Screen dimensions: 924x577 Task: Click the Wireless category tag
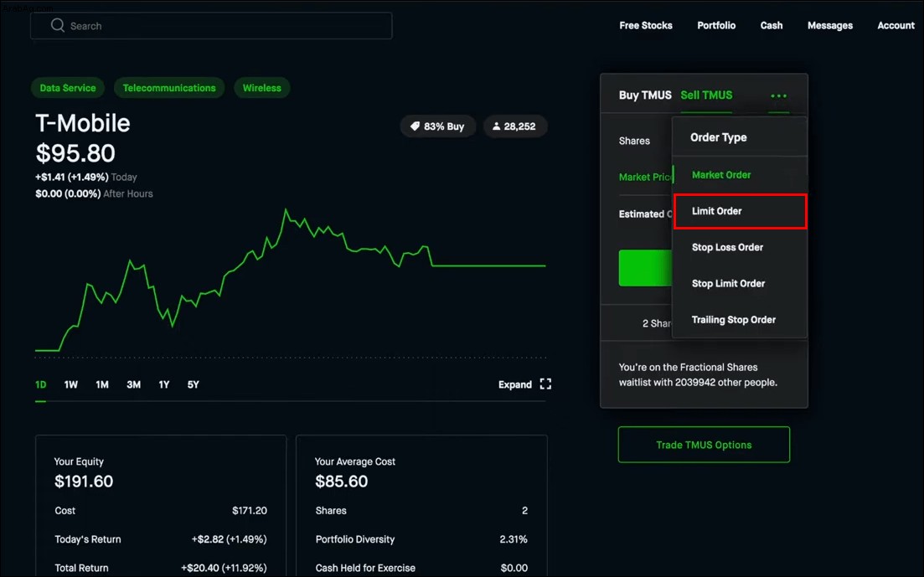tap(261, 88)
